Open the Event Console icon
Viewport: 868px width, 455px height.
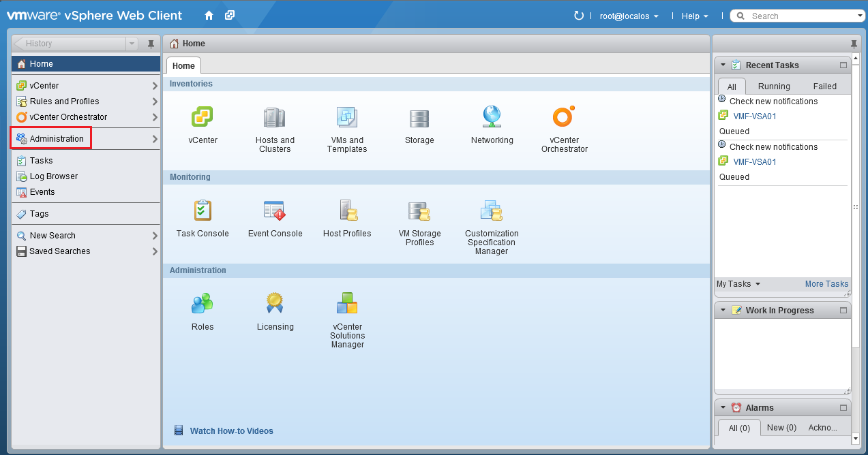point(275,211)
